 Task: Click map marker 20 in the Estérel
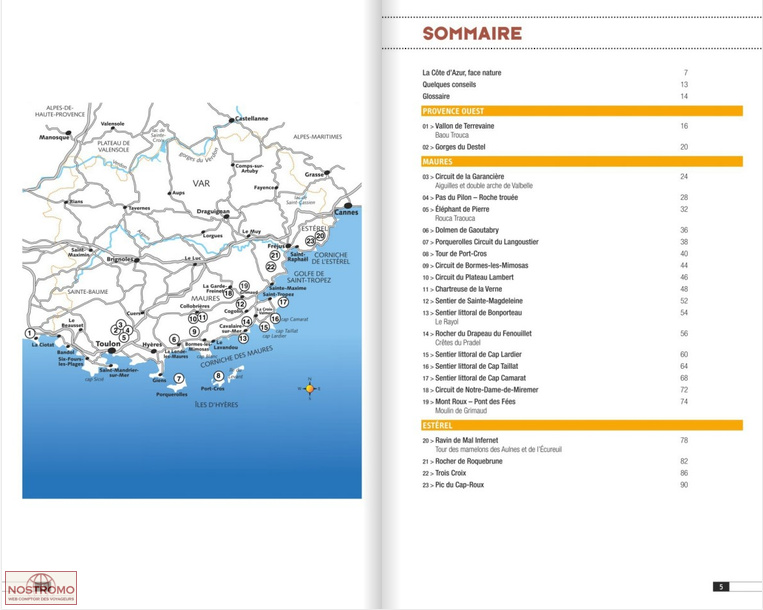point(320,235)
